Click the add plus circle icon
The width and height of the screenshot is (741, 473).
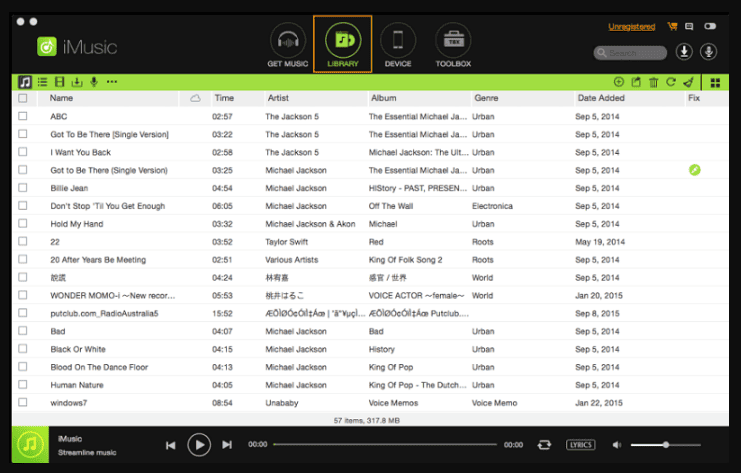(619, 82)
